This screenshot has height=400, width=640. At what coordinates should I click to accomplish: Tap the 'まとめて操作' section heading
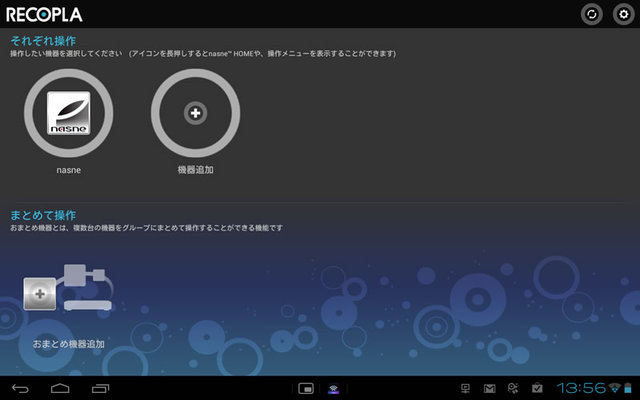(43, 215)
